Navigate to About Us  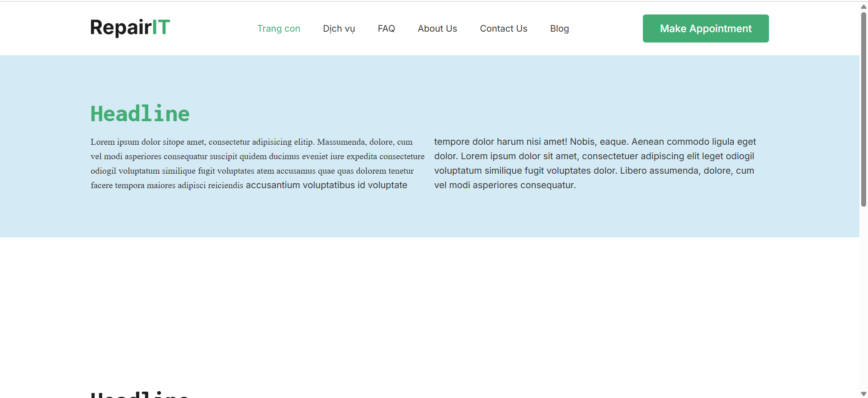click(437, 28)
